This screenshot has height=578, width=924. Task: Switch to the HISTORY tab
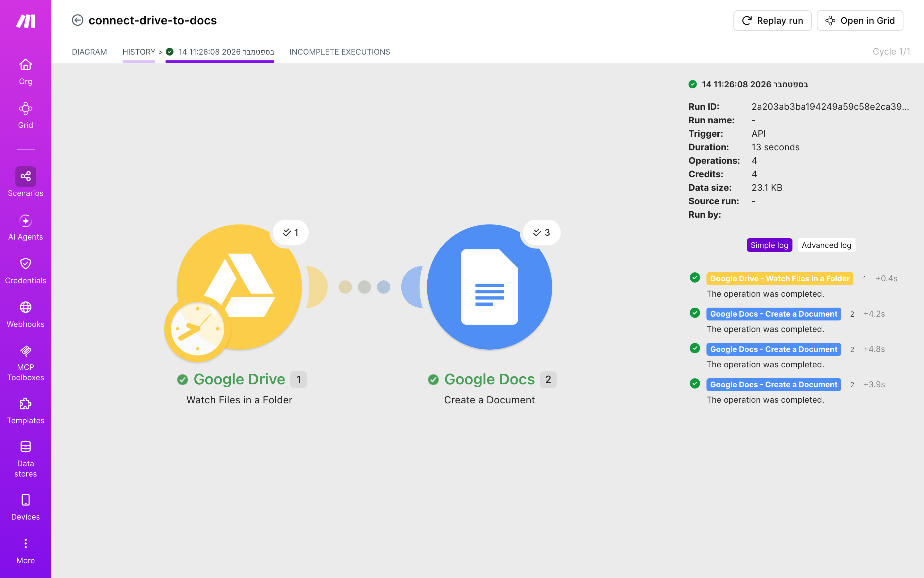point(139,52)
